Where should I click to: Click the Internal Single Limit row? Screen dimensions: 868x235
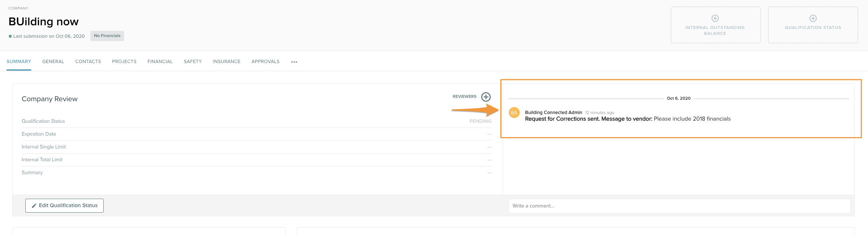pos(44,147)
